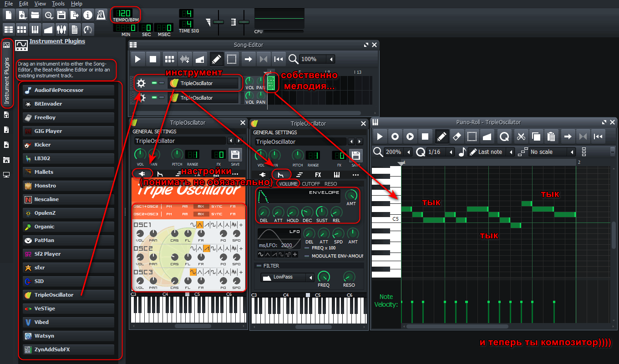Enable MODULATE ENV-AMOUNT option
This screenshot has width=619, height=364.
coord(307,256)
